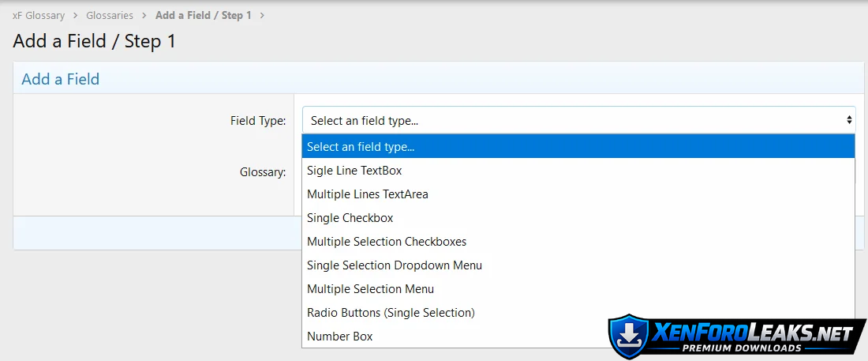Click the bold Add a Field / Step 1 breadcrumb

click(203, 16)
